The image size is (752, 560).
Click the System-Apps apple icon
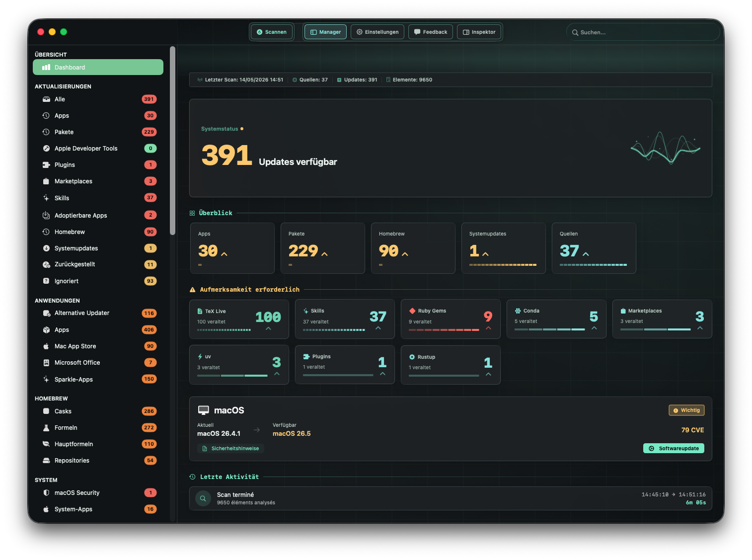tap(46, 509)
